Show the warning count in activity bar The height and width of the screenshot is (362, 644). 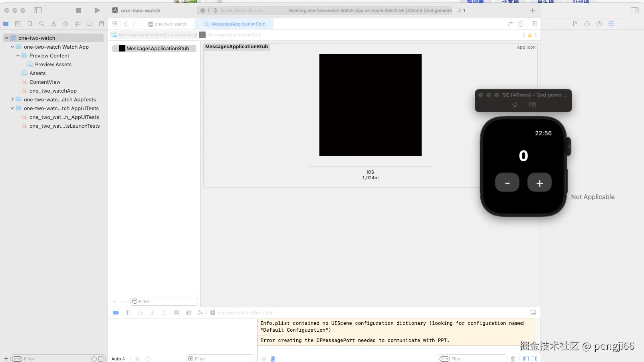pyautogui.click(x=462, y=10)
